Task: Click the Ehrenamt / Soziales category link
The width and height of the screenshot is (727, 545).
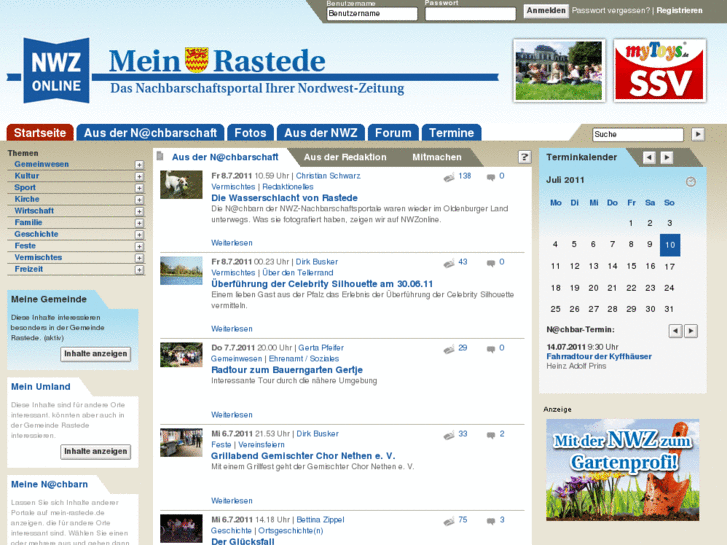Action: tap(304, 359)
